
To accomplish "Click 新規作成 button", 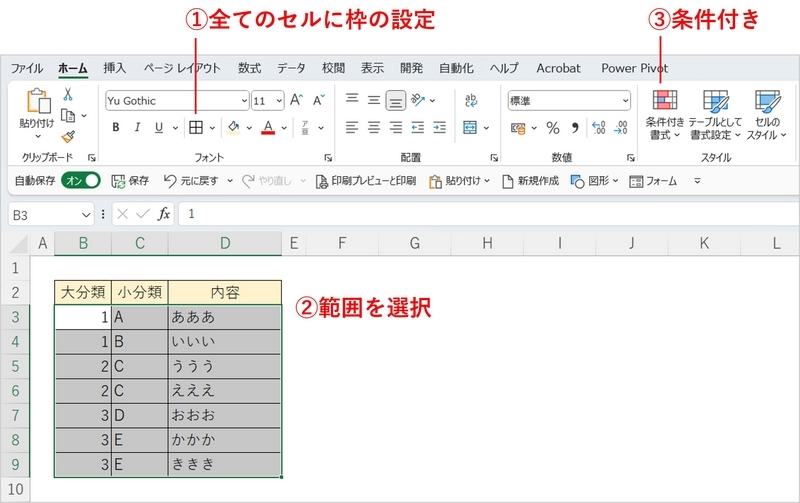I will click(x=531, y=181).
